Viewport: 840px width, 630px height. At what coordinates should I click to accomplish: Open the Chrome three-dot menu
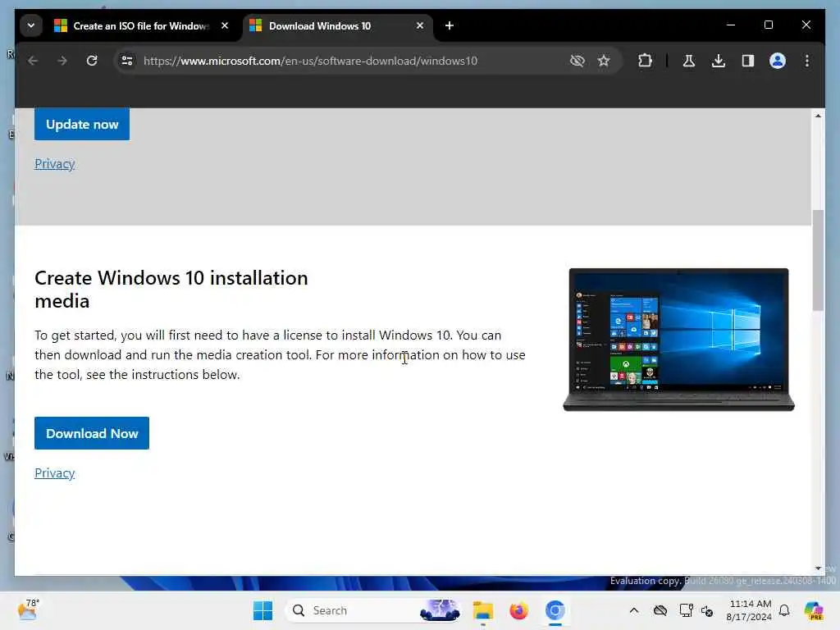pyautogui.click(x=807, y=61)
